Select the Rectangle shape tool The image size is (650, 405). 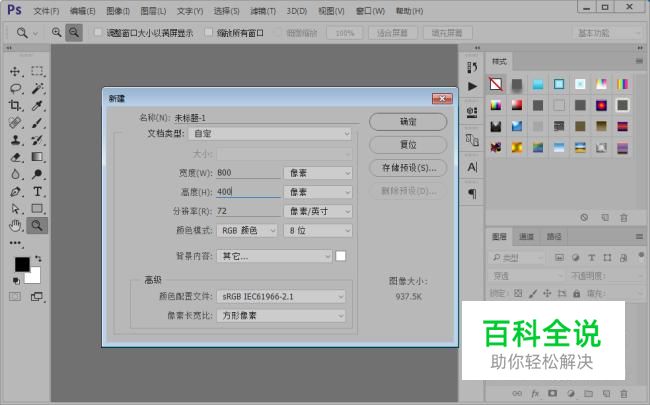37,209
